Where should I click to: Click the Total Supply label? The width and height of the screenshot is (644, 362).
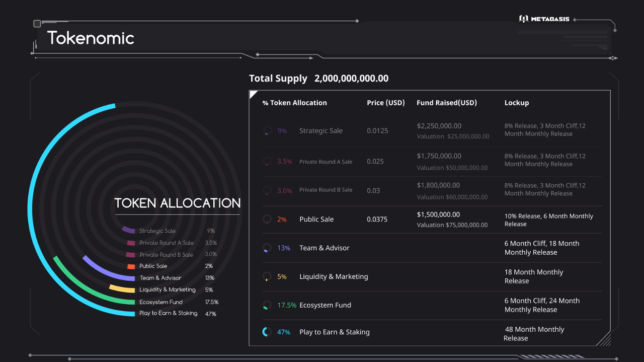(278, 79)
